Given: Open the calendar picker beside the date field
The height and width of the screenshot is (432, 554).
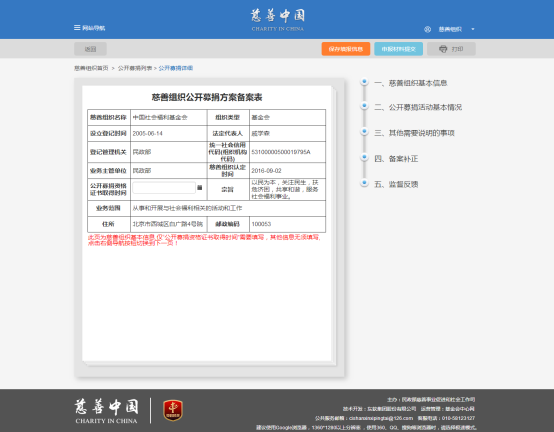Looking at the screenshot, I should point(200,188).
